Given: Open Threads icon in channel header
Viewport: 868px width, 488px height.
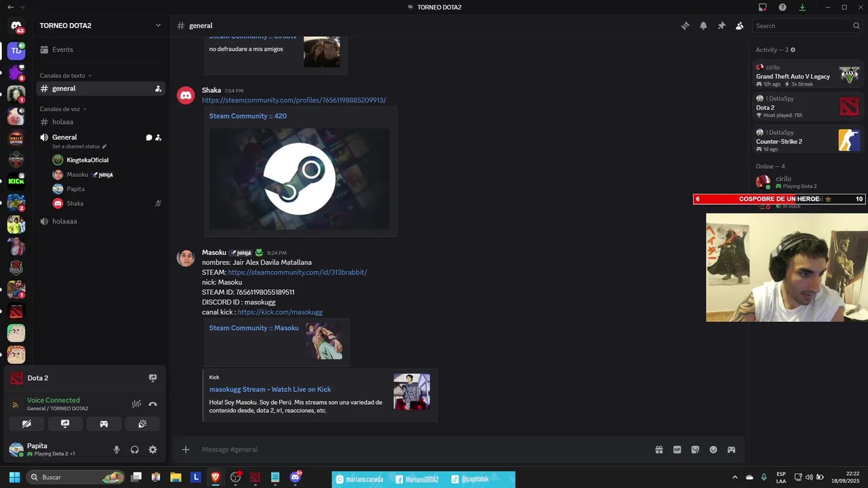Looking at the screenshot, I should (685, 26).
